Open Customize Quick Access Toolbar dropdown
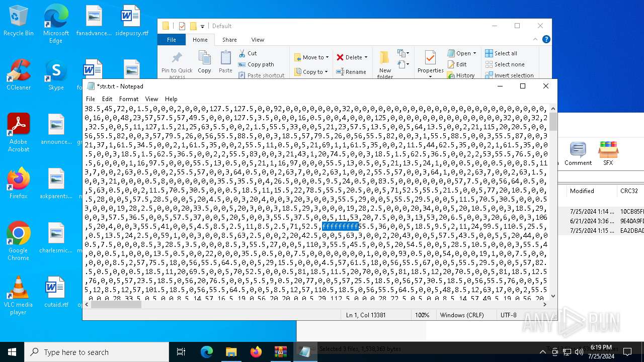 pyautogui.click(x=202, y=26)
